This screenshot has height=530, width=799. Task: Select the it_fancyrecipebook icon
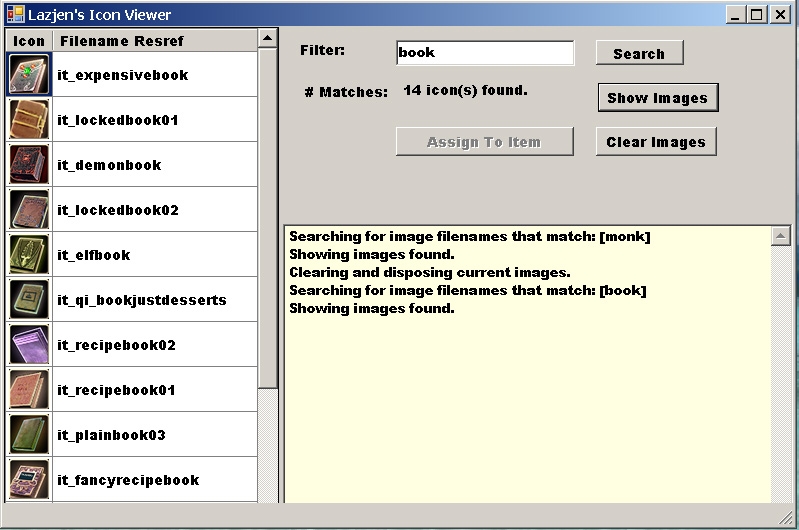pyautogui.click(x=29, y=479)
